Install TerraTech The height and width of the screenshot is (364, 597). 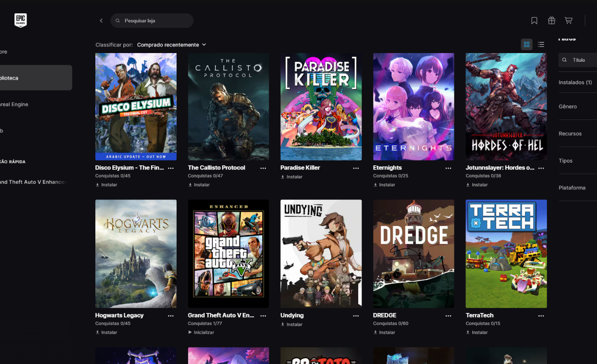(477, 332)
